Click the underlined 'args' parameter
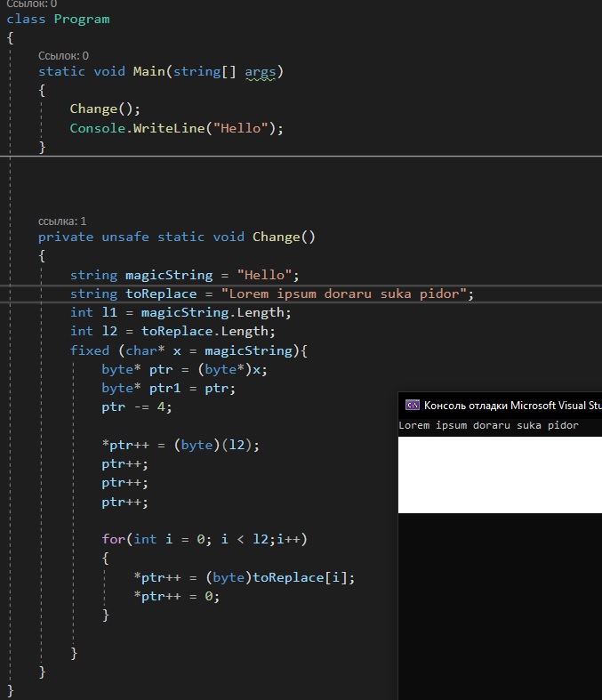This screenshot has height=700, width=602. (261, 72)
